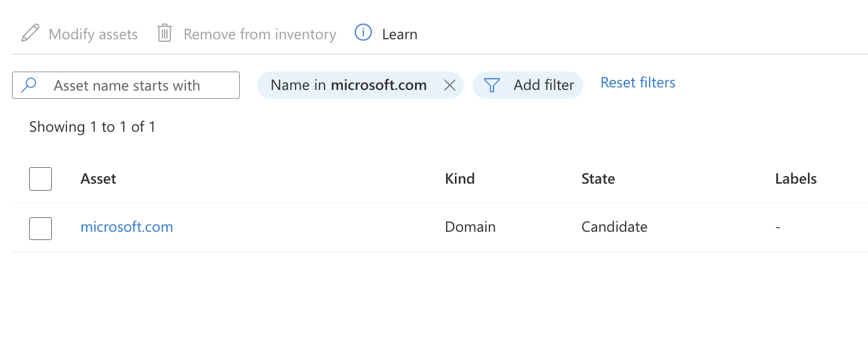Click the Reset filters link
The image size is (868, 342).
(638, 83)
